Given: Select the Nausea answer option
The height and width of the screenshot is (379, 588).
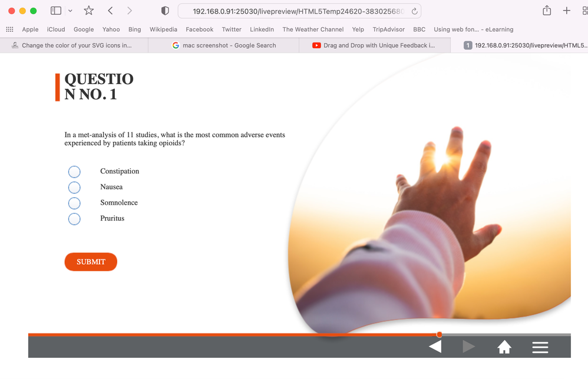Looking at the screenshot, I should point(74,187).
